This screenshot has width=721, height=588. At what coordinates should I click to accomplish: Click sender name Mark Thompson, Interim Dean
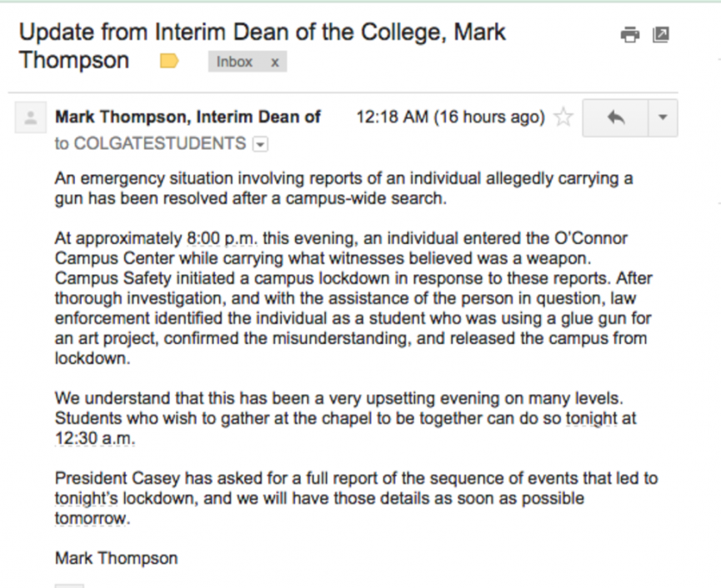188,117
